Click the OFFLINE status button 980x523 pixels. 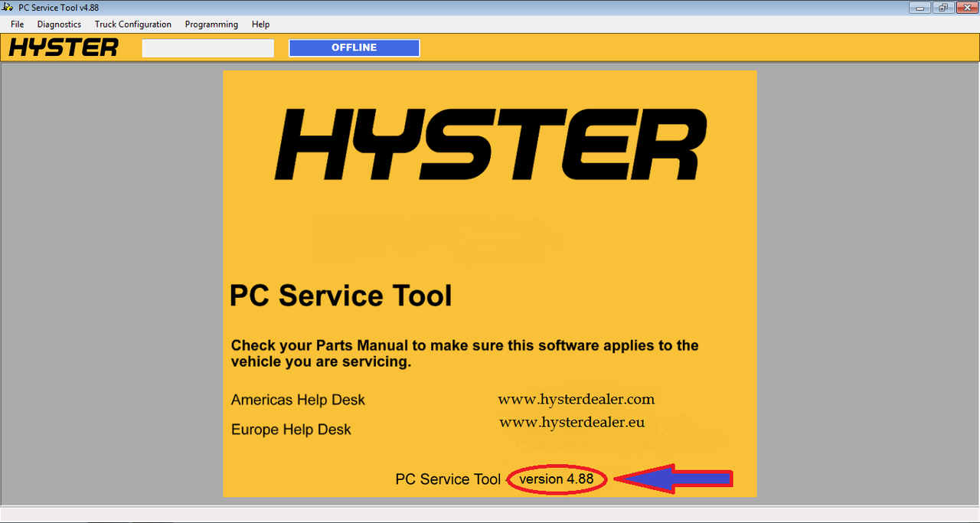pos(354,47)
